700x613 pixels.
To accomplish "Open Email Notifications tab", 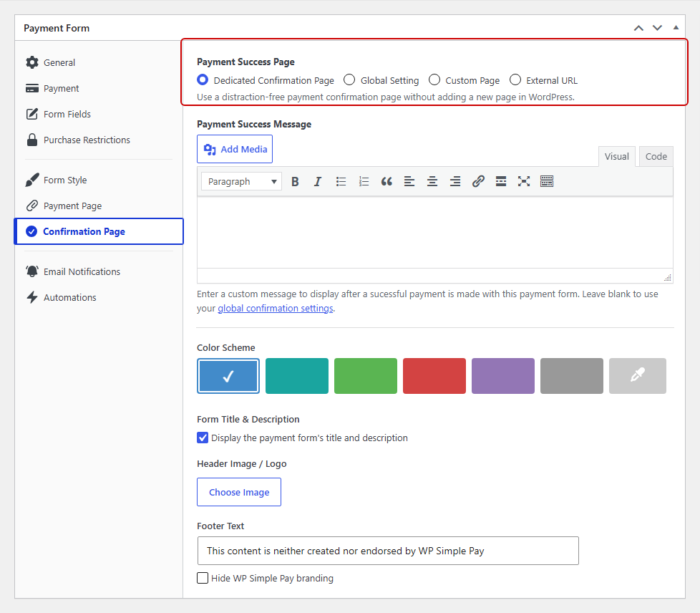I will (x=98, y=271).
